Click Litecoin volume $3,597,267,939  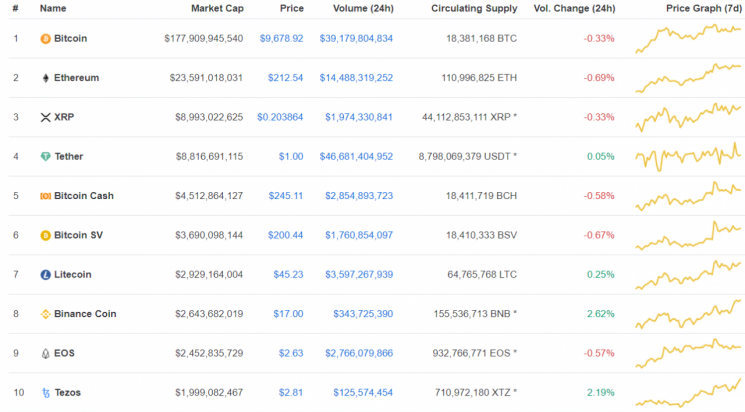click(359, 275)
